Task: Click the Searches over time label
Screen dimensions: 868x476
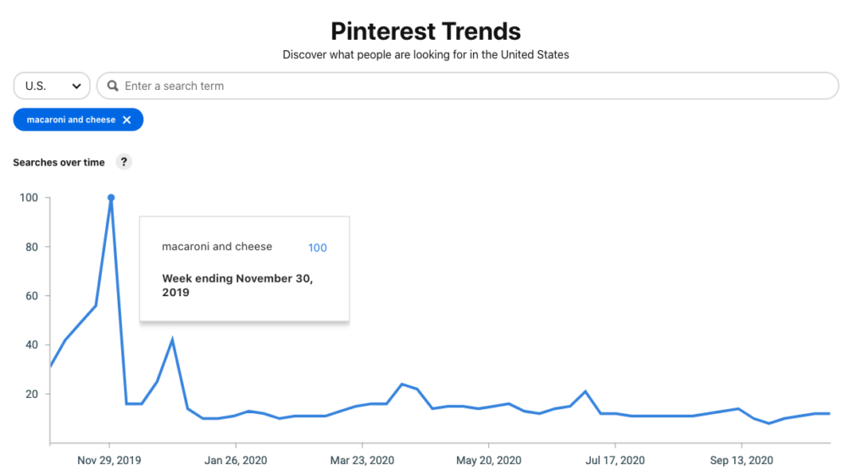Action: click(x=59, y=162)
